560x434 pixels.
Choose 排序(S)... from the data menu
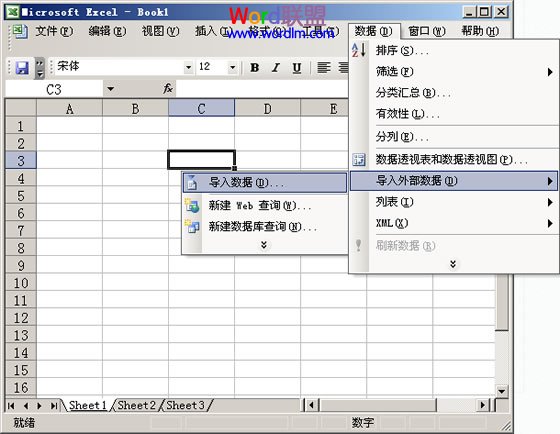tap(454, 50)
